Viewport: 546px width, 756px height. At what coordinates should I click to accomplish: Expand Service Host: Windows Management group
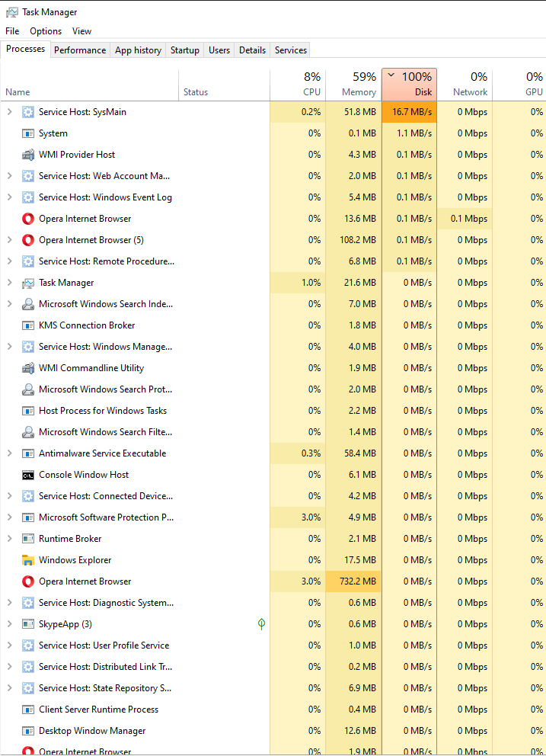[x=10, y=347]
